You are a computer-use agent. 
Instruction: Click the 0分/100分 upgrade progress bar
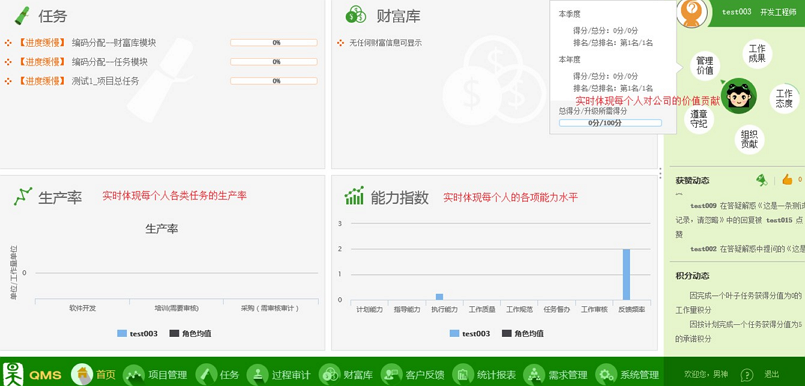tap(610, 123)
